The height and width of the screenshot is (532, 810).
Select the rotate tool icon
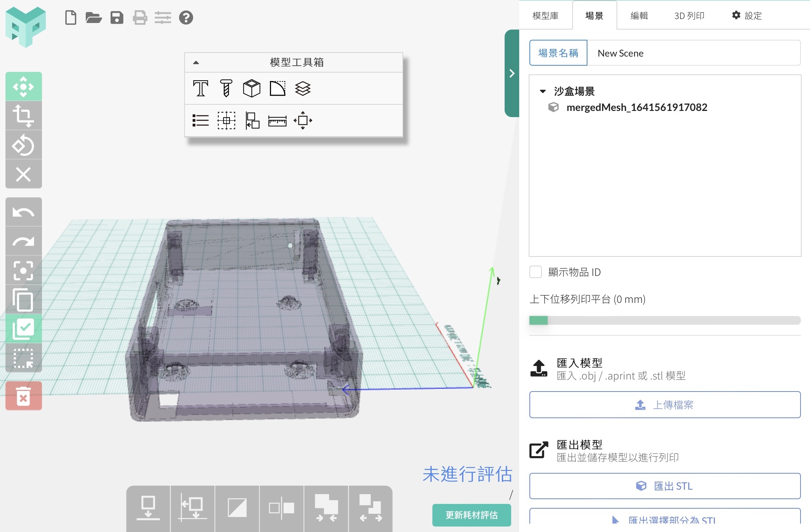(23, 145)
